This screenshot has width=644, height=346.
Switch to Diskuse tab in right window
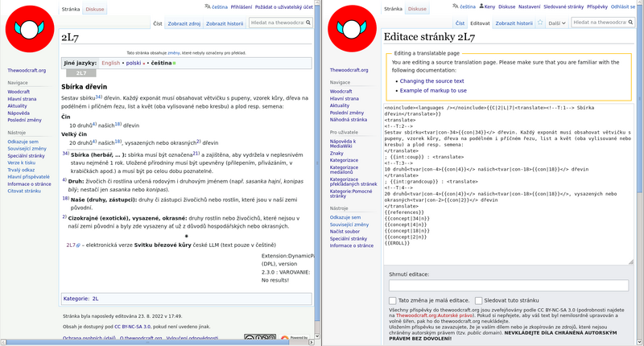[417, 9]
